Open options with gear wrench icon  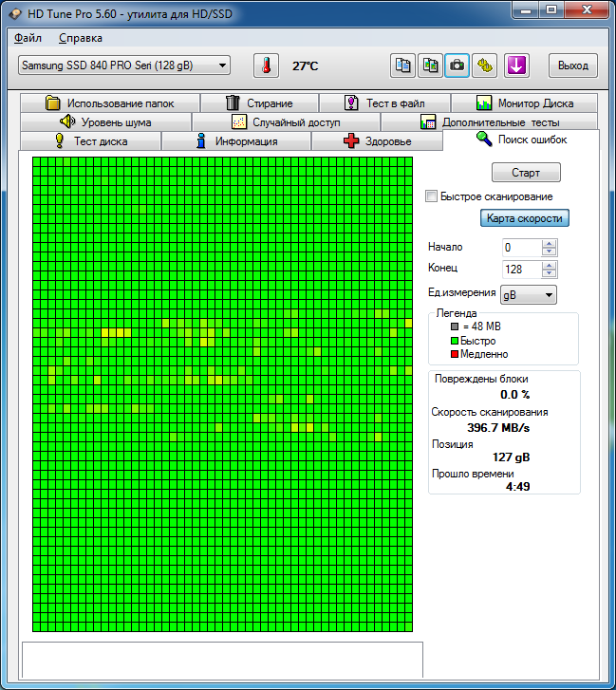tap(484, 66)
